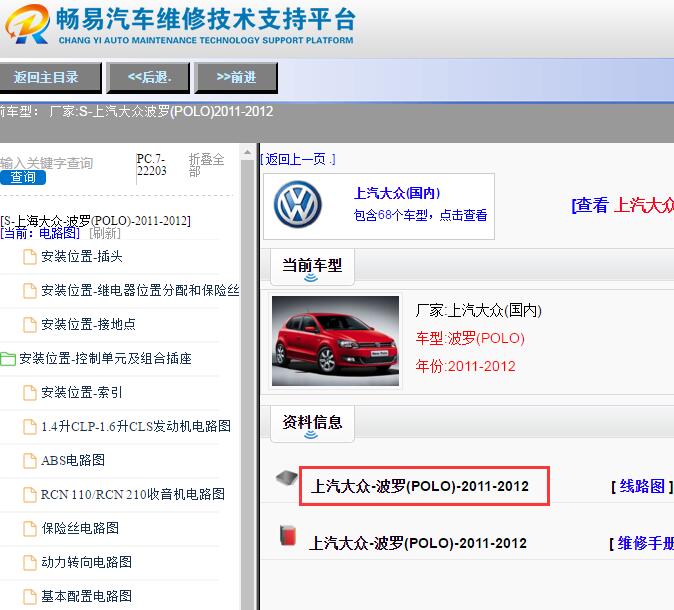
Task: Click the 车型:波罗(POLO) text
Action: (470, 338)
